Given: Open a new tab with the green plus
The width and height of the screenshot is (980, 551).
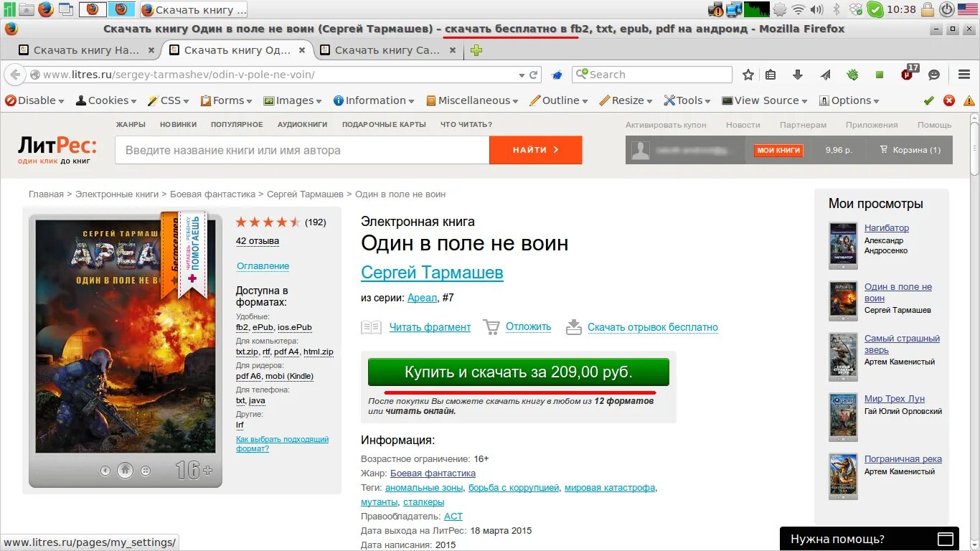Looking at the screenshot, I should click(476, 50).
